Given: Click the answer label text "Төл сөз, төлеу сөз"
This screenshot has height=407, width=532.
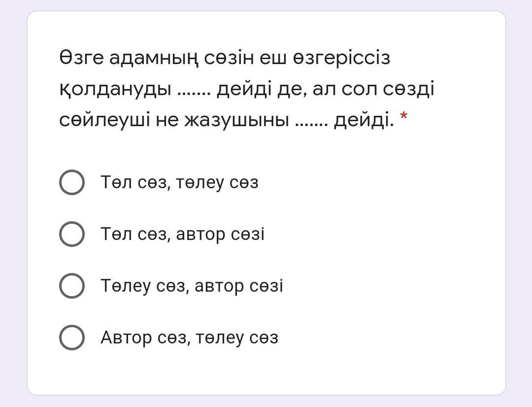Looking at the screenshot, I should click(179, 182).
